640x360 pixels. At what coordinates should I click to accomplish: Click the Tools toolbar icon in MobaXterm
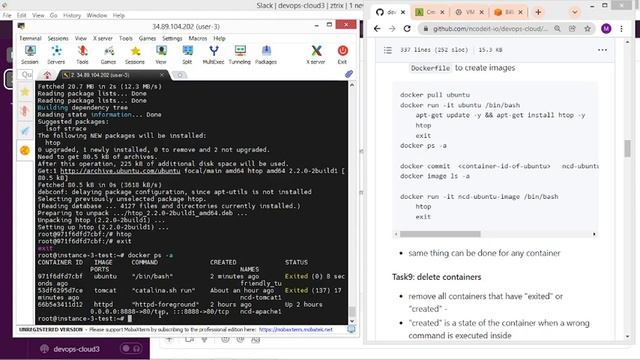(82, 55)
